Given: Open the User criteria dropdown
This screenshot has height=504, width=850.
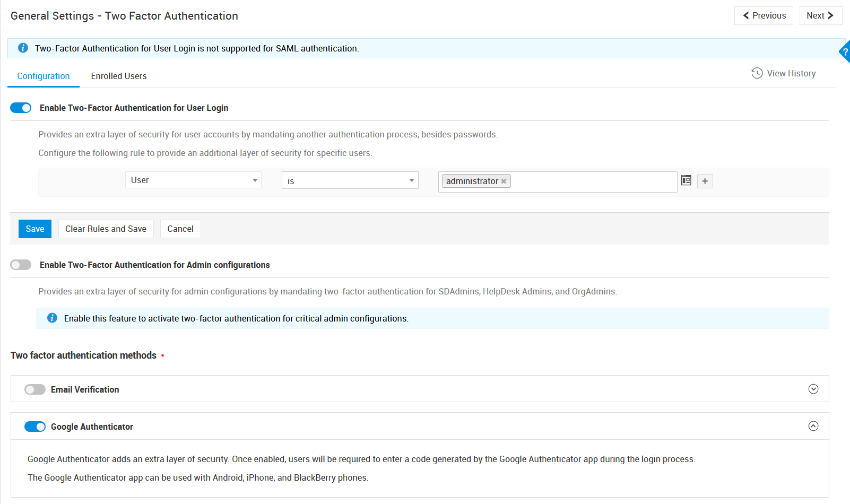Looking at the screenshot, I should [193, 180].
